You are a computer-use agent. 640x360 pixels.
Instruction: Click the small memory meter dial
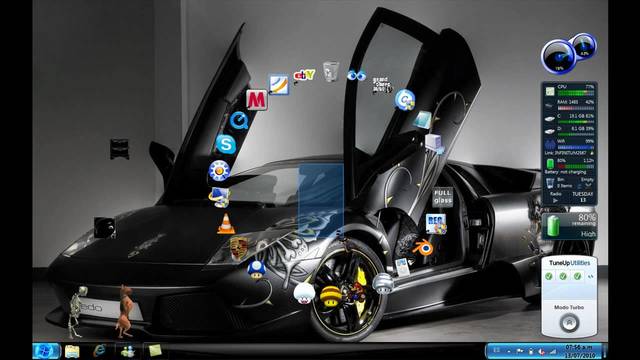[584, 46]
